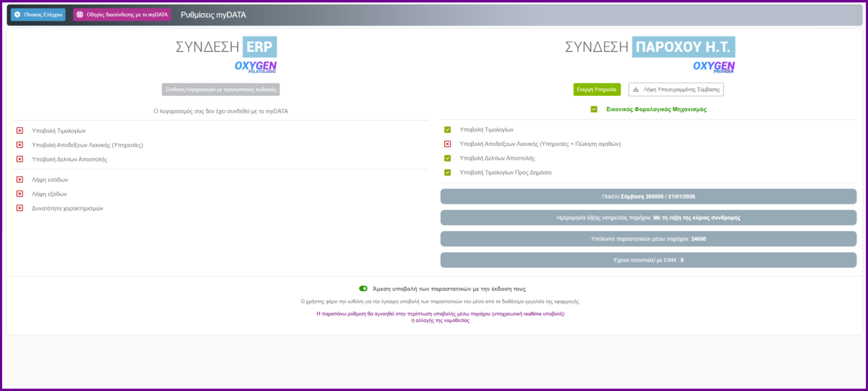
Task: Click red X beside Λήψη εξόδων
Action: pyautogui.click(x=20, y=194)
